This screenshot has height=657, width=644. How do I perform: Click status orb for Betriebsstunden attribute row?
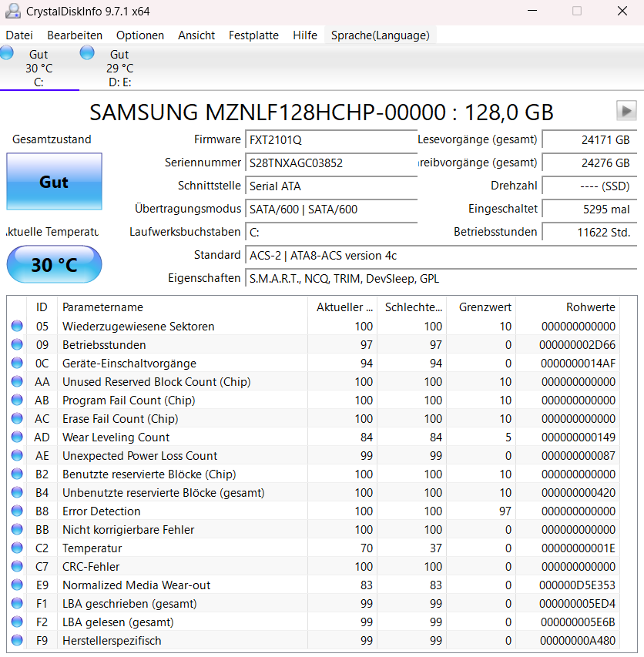(x=17, y=344)
